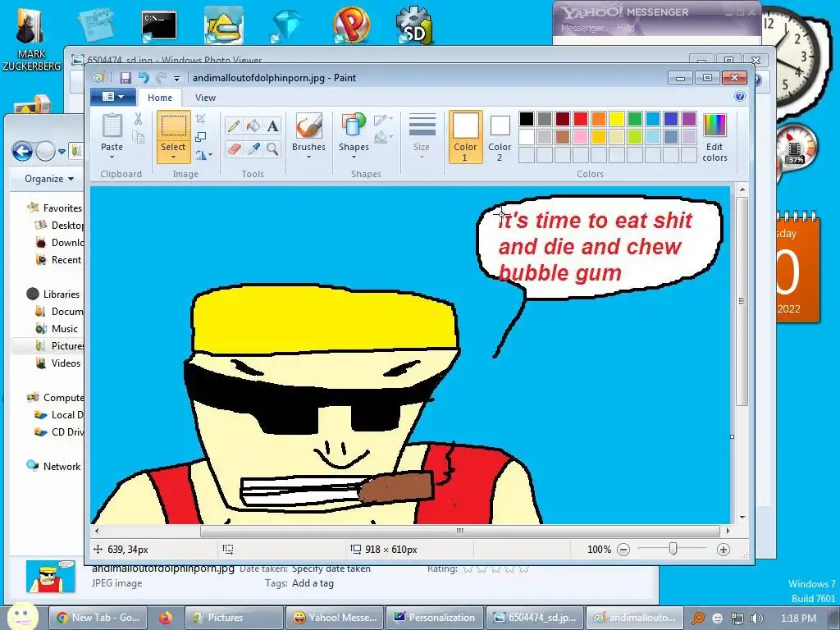The width and height of the screenshot is (840, 630).
Task: Select Network in navigation pane
Action: [54, 466]
